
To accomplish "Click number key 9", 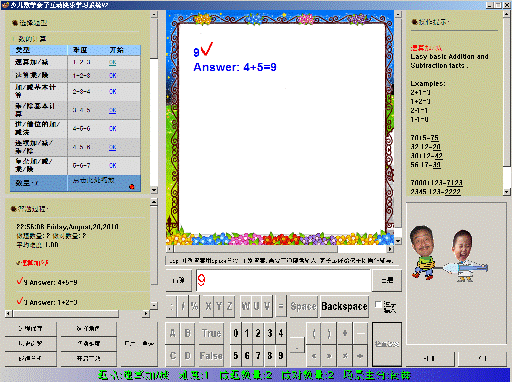I will pyautogui.click(x=281, y=355).
